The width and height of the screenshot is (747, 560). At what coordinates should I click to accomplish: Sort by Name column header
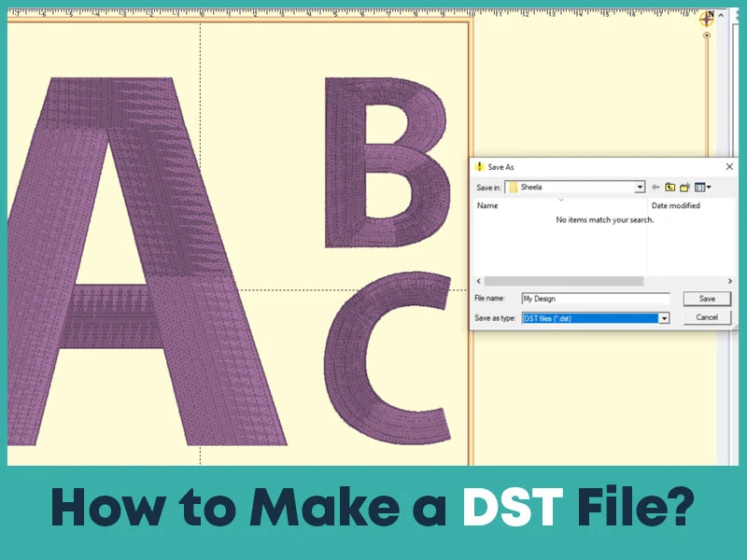pyautogui.click(x=487, y=205)
